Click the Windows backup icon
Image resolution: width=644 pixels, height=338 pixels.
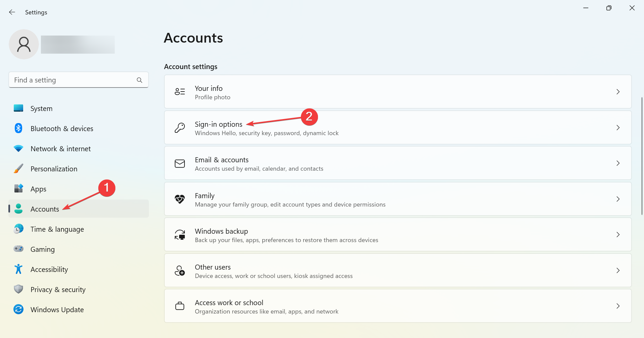[180, 235]
